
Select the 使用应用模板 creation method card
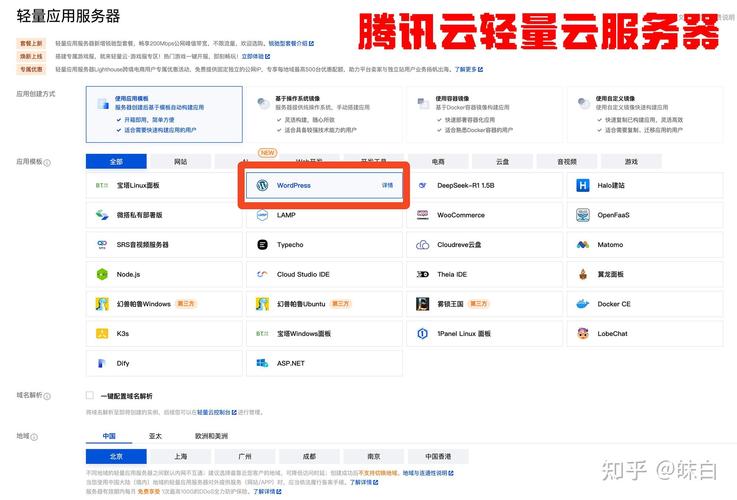click(x=164, y=114)
